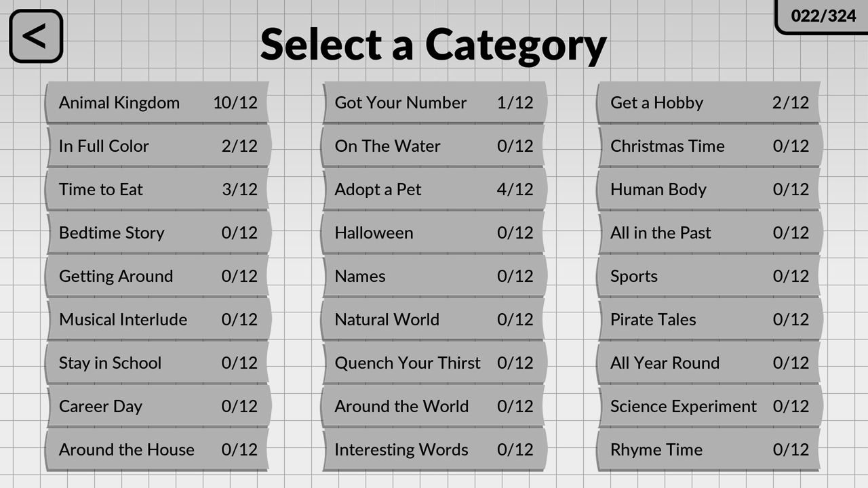This screenshot has height=488, width=868.
Task: Choose the Time to Eat category
Action: coord(157,190)
